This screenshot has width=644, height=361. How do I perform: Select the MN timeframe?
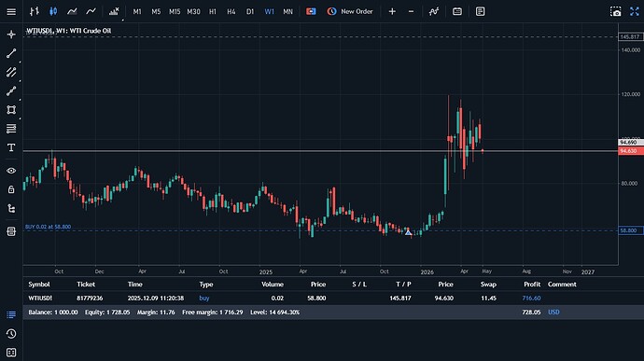pos(287,11)
